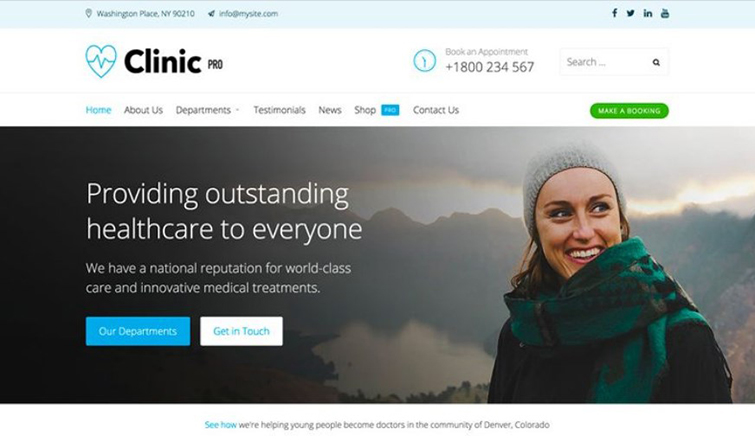
Task: Focus the Search input field
Action: (x=606, y=62)
